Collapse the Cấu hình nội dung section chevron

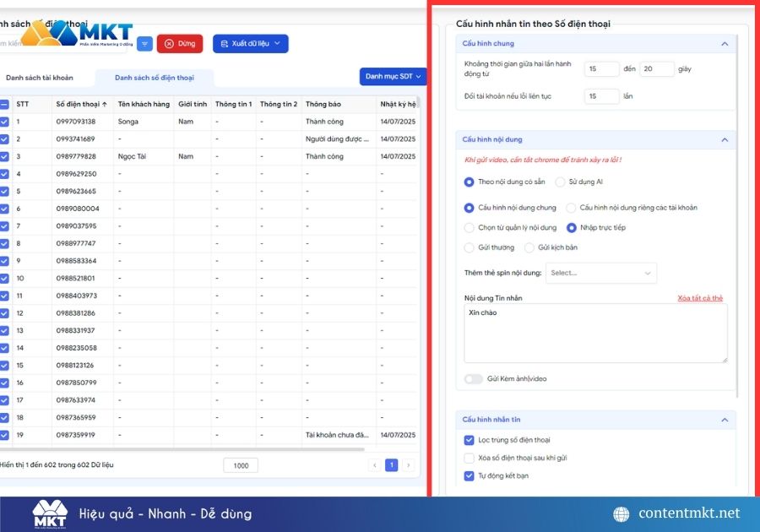coord(724,139)
